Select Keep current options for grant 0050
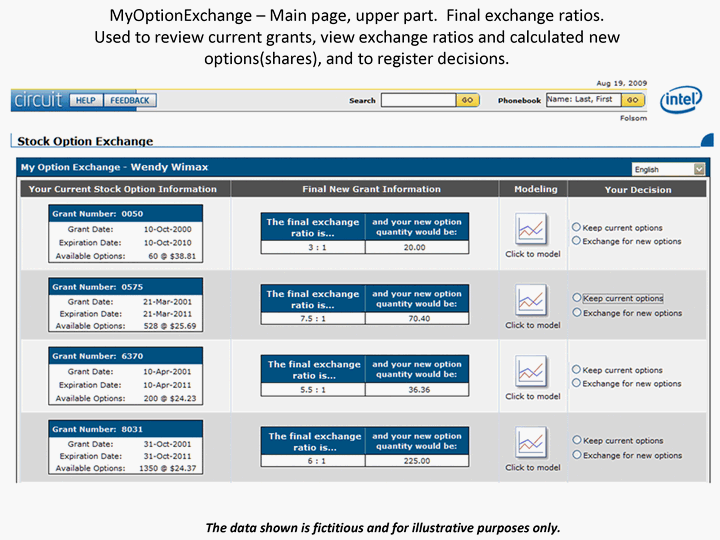 (x=576, y=227)
